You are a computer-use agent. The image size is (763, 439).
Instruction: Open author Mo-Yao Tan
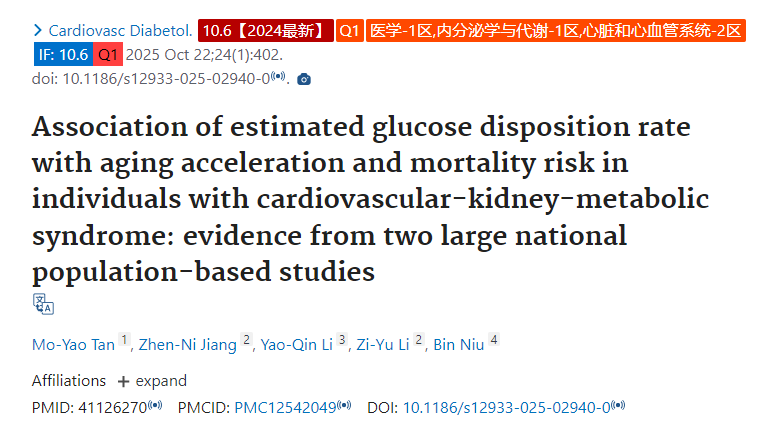pyautogui.click(x=73, y=345)
